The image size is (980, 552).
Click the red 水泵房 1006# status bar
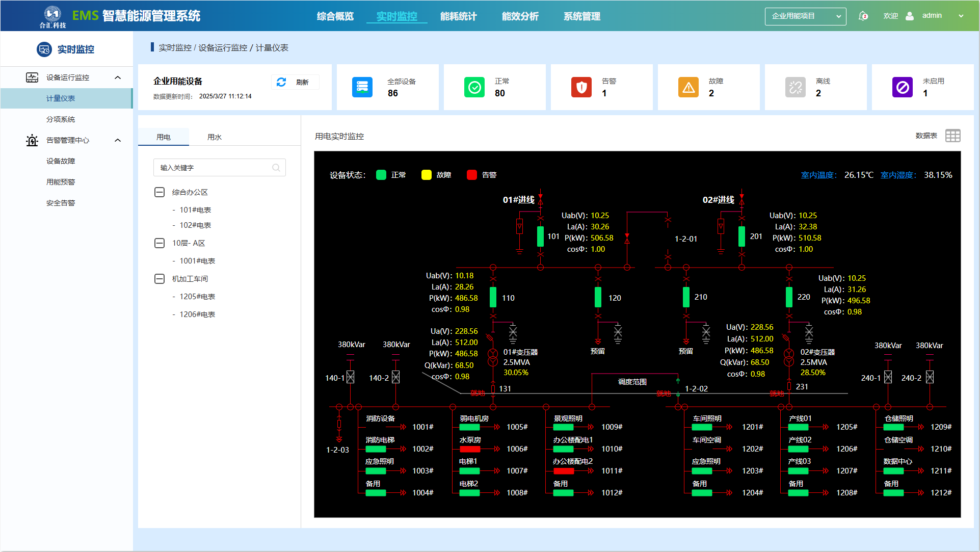click(470, 449)
